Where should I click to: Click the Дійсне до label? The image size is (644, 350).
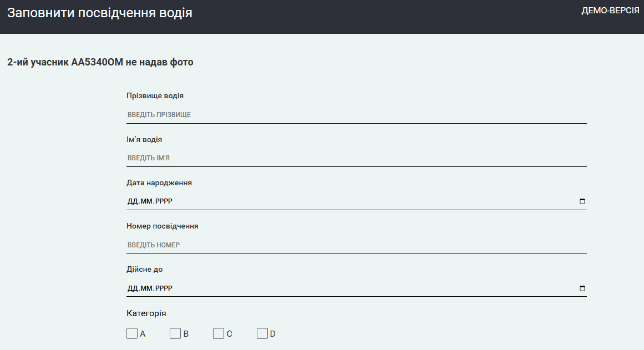144,270
